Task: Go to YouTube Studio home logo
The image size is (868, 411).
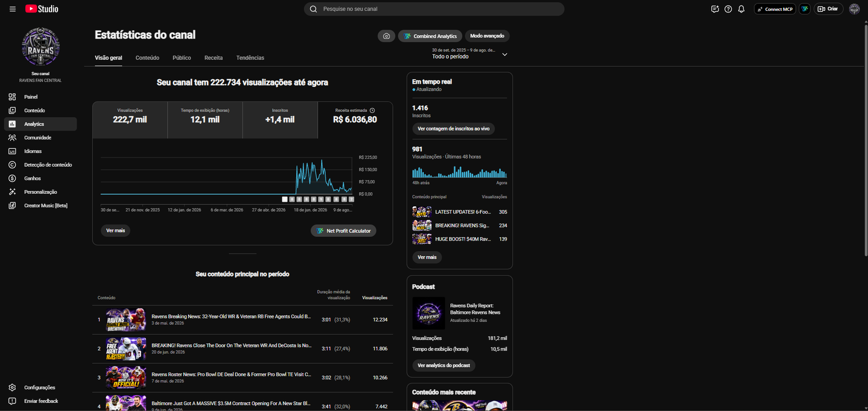Action: (42, 9)
